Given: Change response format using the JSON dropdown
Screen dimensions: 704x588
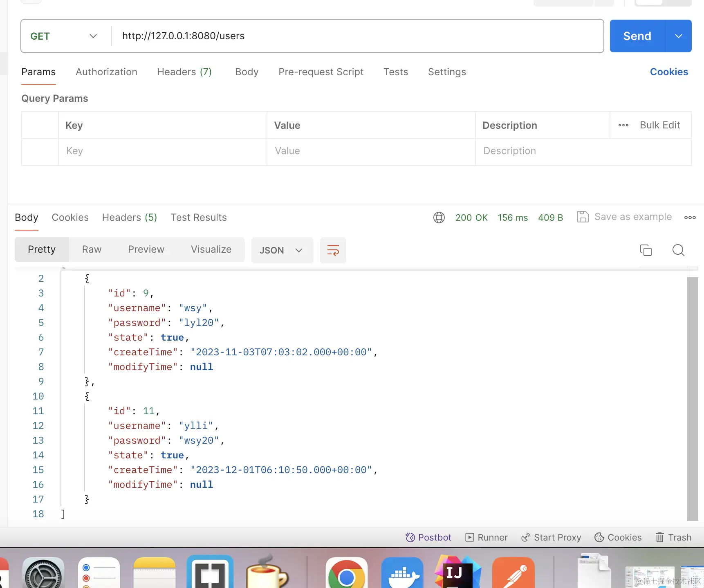Looking at the screenshot, I should coord(282,250).
